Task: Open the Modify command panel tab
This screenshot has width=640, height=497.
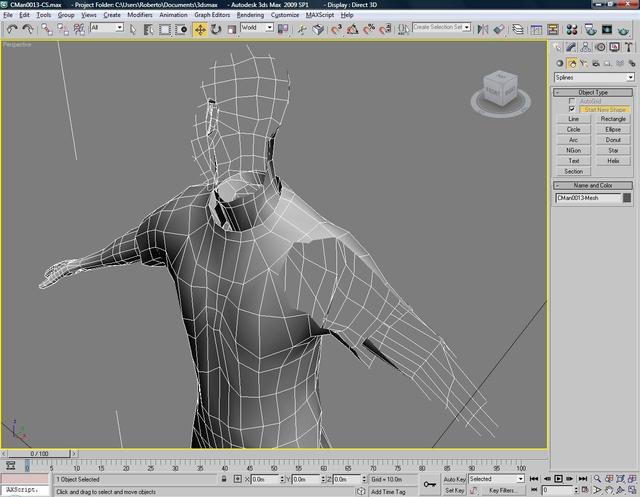Action: click(573, 47)
